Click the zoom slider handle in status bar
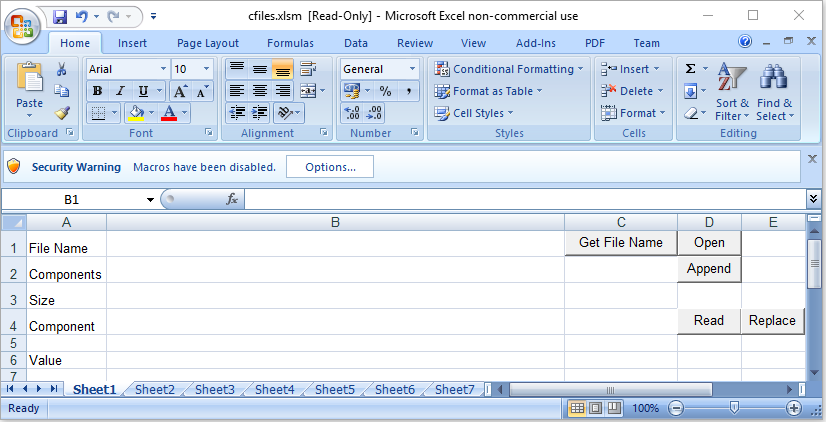 734,408
